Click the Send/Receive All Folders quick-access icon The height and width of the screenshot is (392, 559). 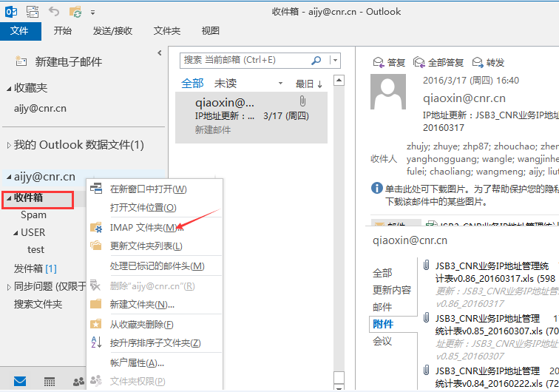[33, 12]
